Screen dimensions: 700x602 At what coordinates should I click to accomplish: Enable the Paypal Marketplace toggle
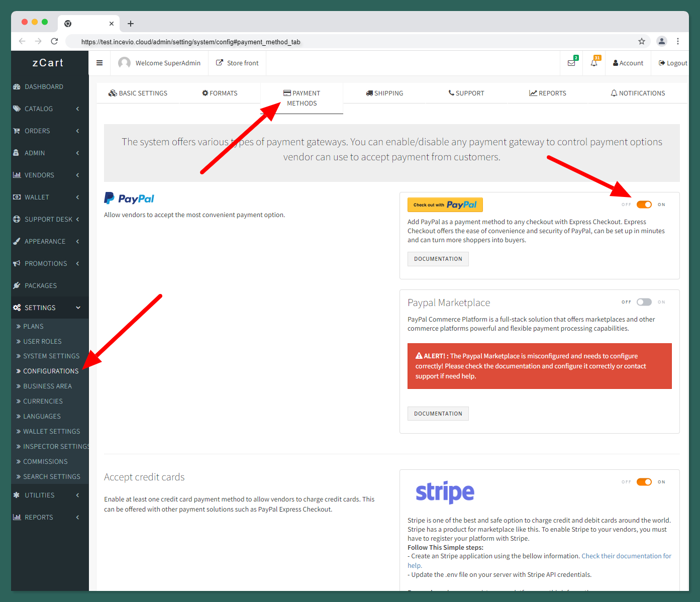[644, 302]
